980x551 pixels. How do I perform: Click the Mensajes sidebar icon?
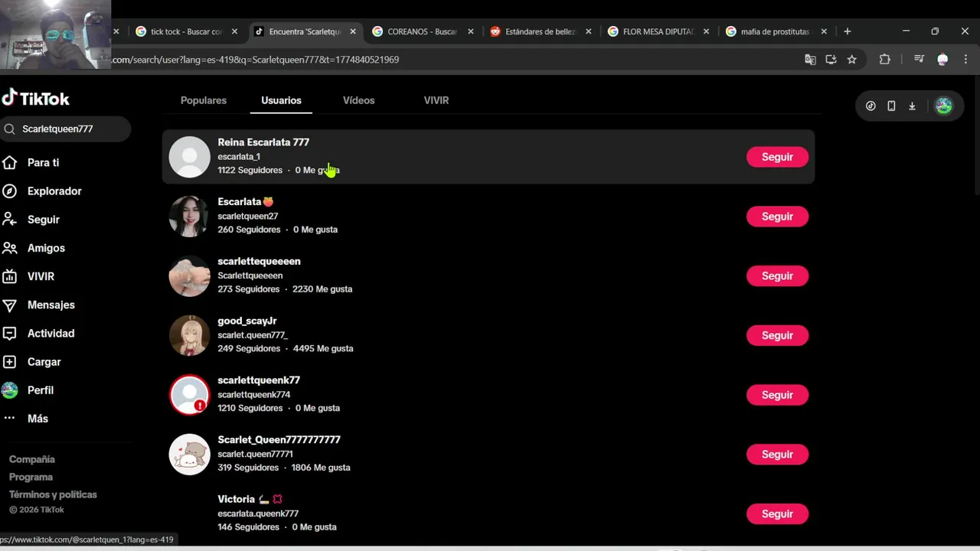9,305
